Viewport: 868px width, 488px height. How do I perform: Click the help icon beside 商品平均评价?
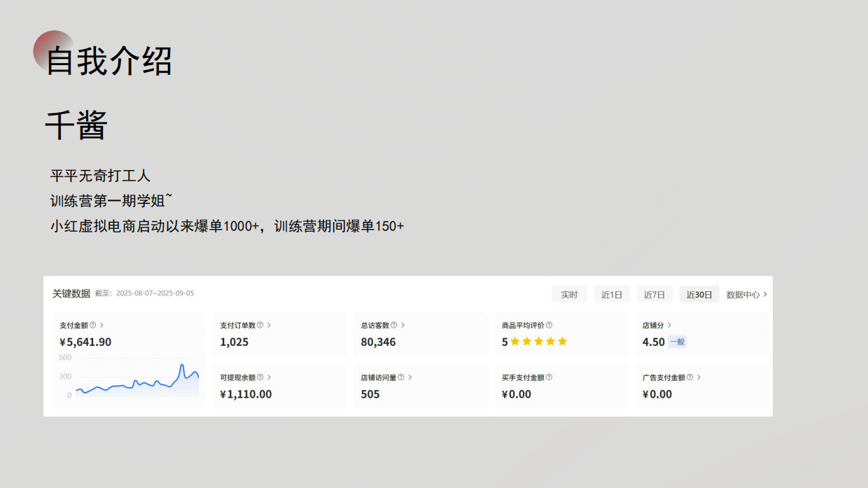pyautogui.click(x=549, y=325)
